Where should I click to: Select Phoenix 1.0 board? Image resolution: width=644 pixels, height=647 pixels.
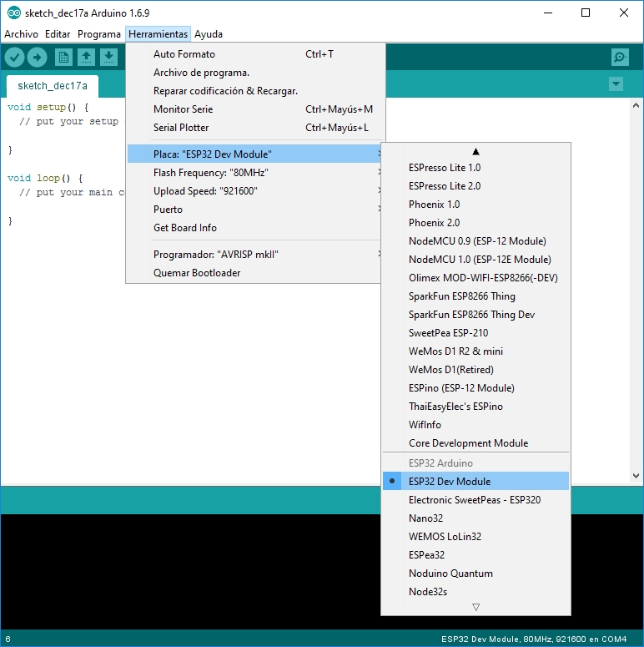475,205
